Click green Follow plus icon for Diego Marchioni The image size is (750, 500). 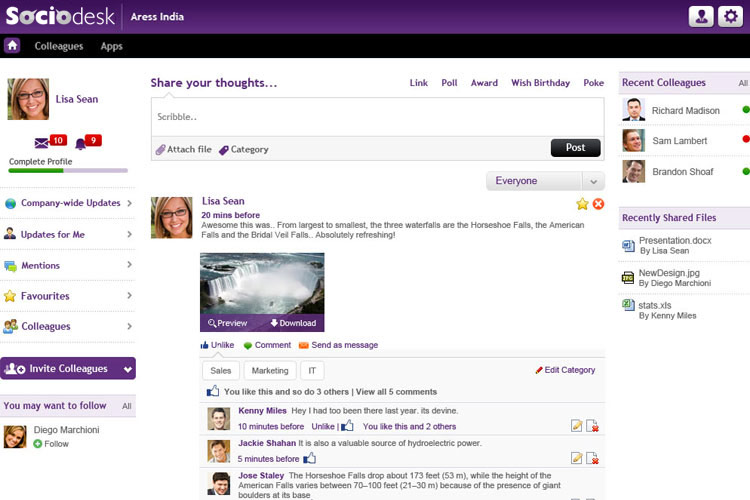coord(38,444)
